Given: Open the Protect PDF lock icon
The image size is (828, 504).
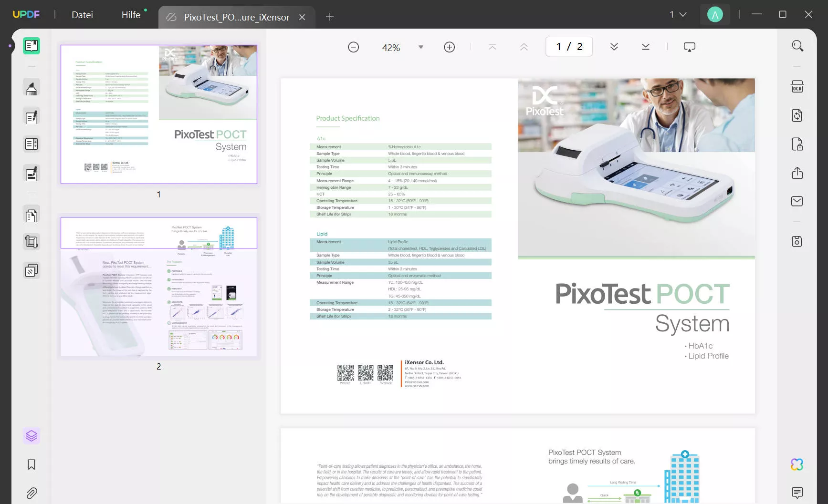Looking at the screenshot, I should (797, 144).
